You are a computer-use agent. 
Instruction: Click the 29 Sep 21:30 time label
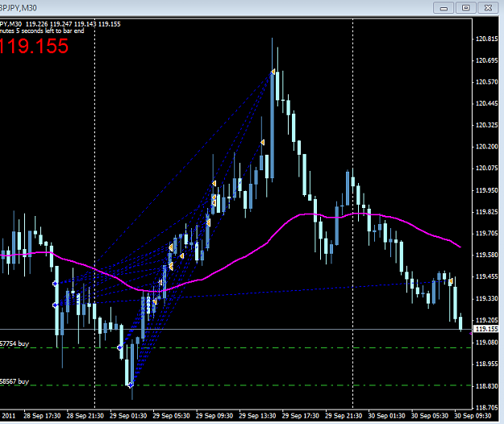coord(344,416)
